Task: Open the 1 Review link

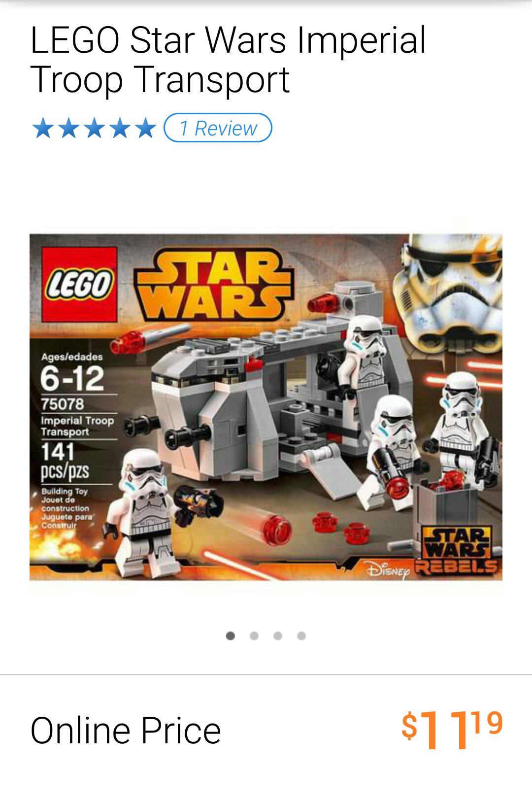Action: tap(218, 128)
